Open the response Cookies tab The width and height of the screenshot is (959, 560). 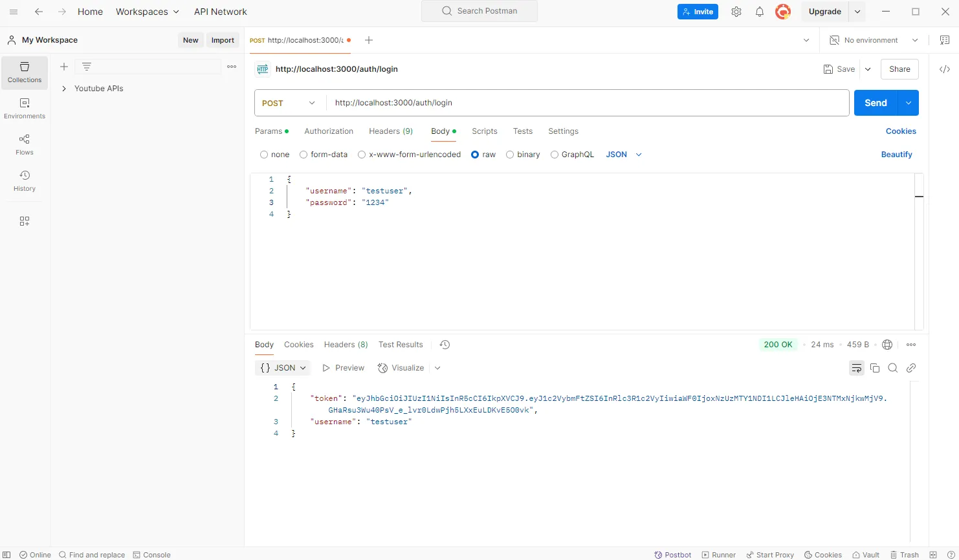298,345
